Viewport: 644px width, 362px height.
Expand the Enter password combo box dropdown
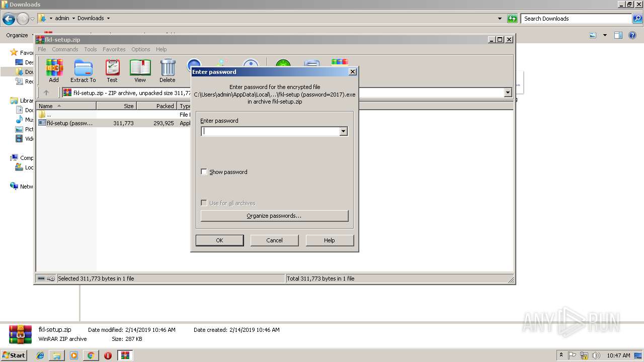[x=343, y=131]
